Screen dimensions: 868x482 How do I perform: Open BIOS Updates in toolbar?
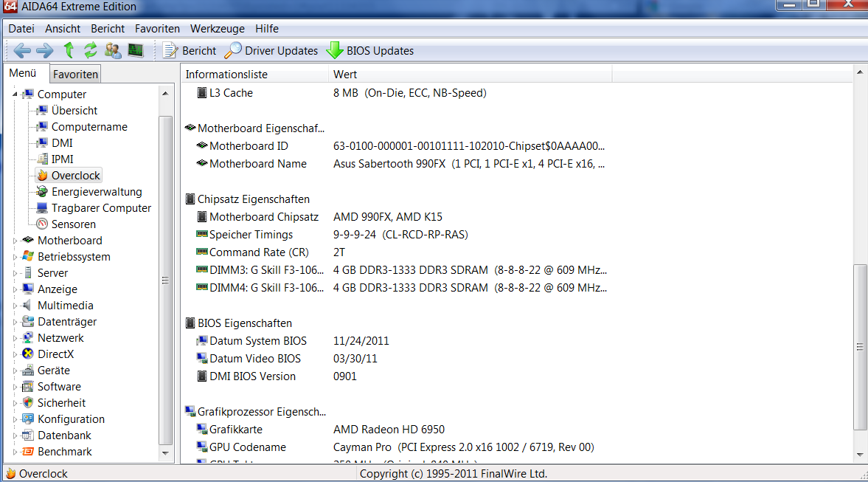pos(369,50)
